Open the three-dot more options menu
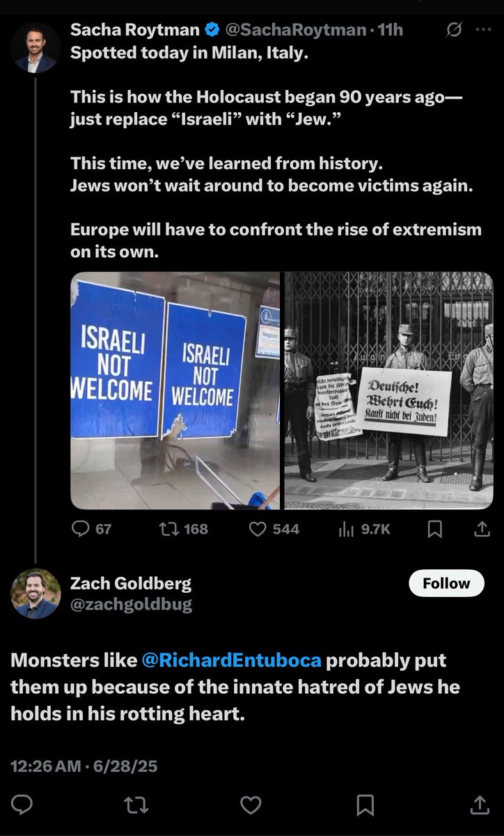Screen dimensions: 504x836 [x=482, y=30]
